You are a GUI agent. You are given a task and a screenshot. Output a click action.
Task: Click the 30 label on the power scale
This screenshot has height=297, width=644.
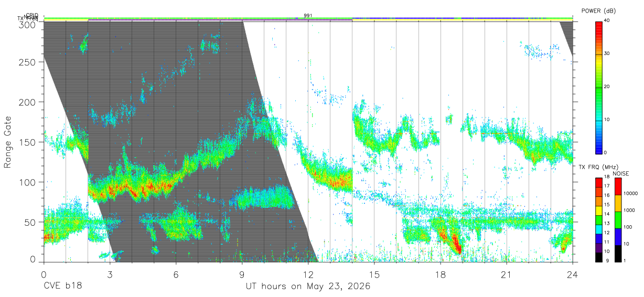607,53
